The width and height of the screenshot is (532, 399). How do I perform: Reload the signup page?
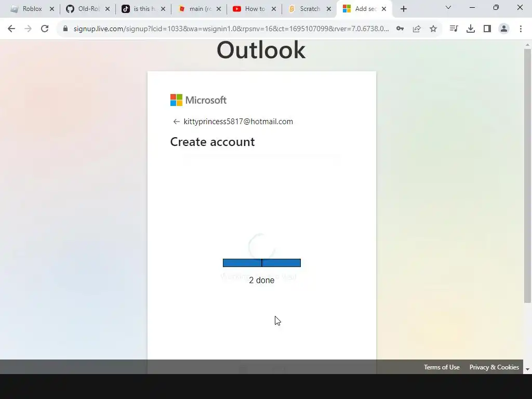45,29
